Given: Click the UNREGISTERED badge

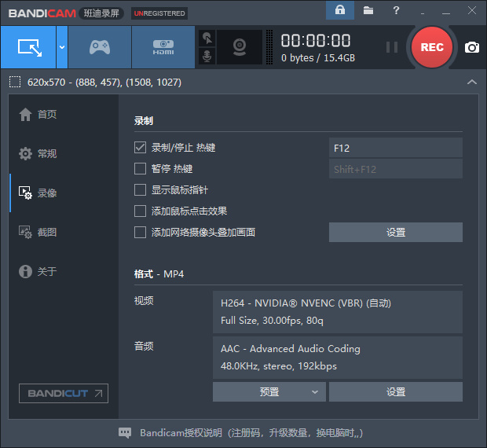Looking at the screenshot, I should (x=159, y=13).
